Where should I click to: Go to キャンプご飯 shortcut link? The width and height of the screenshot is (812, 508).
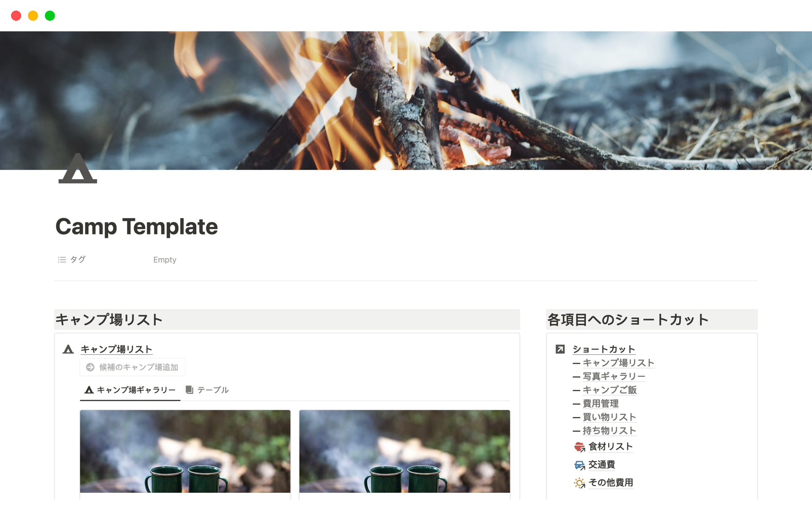[609, 390]
